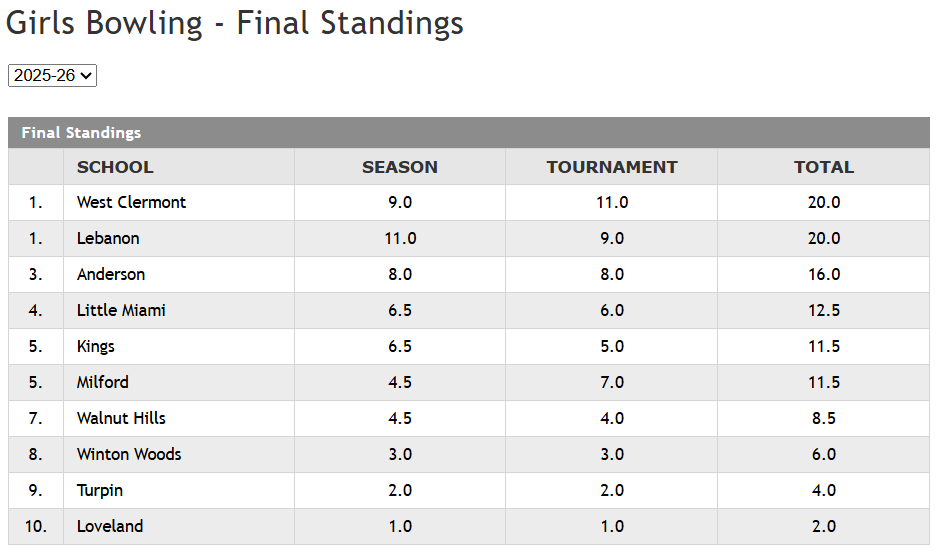Click the TOURNAMENT column header
Image resolution: width=938 pixels, height=560 pixels.
point(612,167)
